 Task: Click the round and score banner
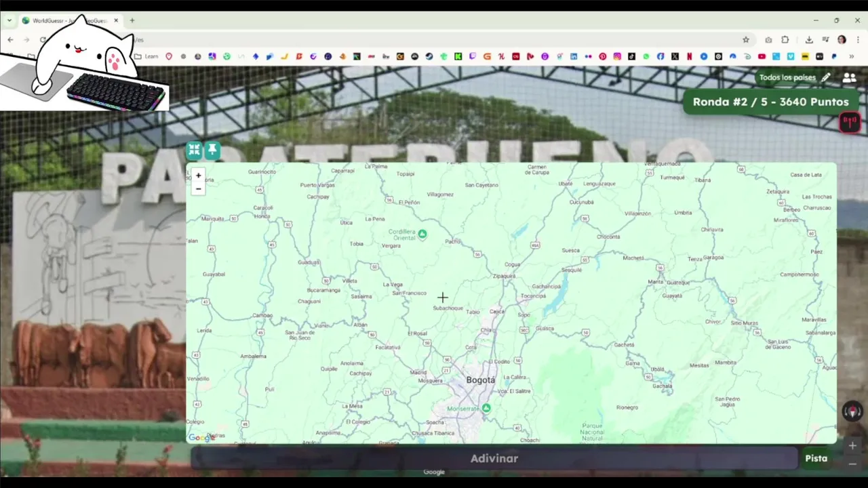pyautogui.click(x=771, y=102)
